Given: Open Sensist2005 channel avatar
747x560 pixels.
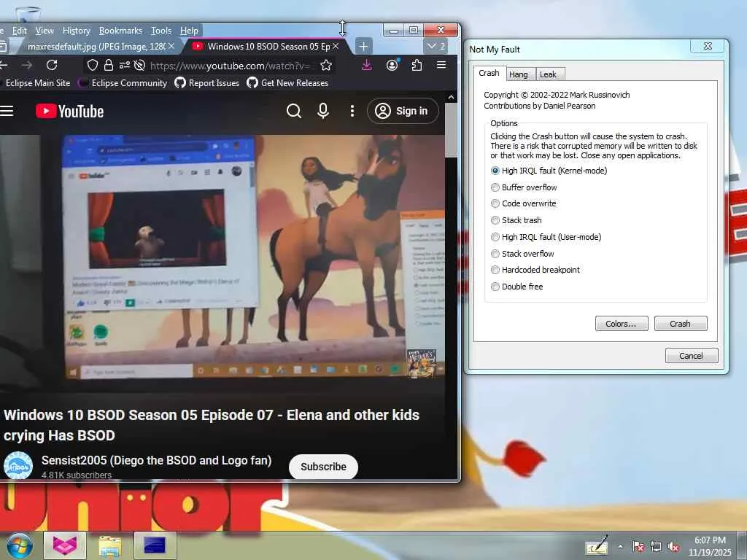Looking at the screenshot, I should click(x=18, y=465).
